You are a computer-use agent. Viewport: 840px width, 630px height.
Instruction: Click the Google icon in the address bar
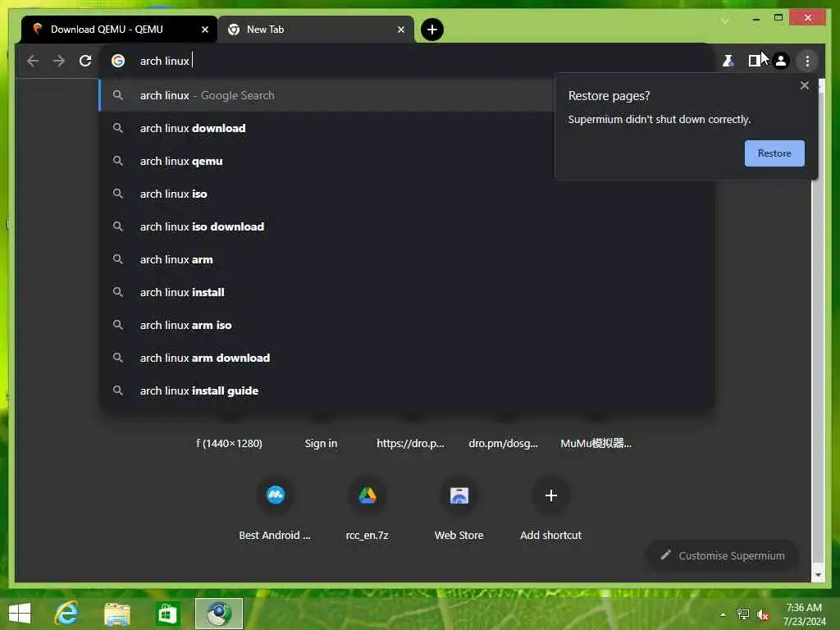click(x=118, y=61)
